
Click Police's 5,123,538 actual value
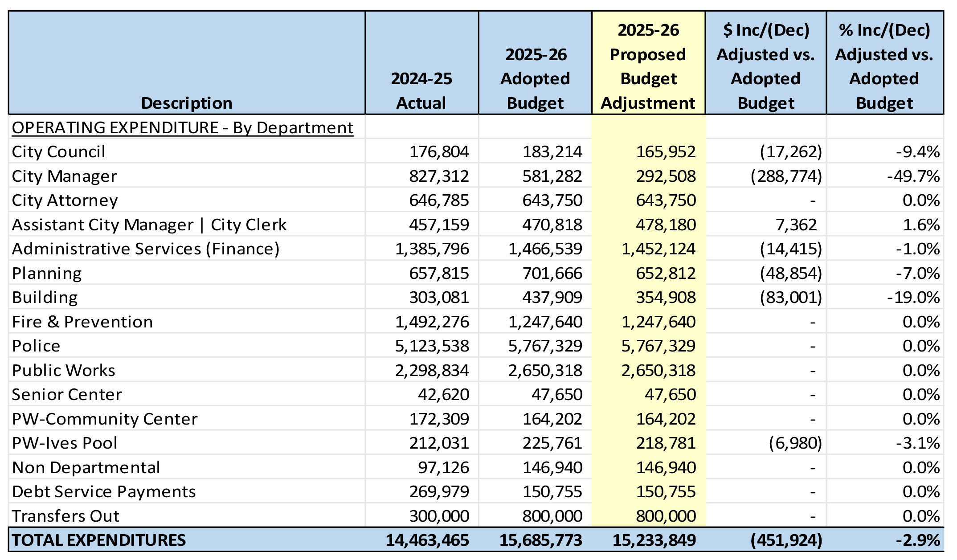[x=432, y=346]
